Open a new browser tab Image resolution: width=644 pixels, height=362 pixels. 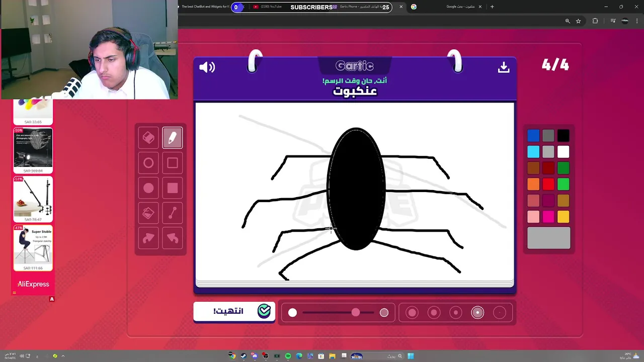(x=492, y=7)
